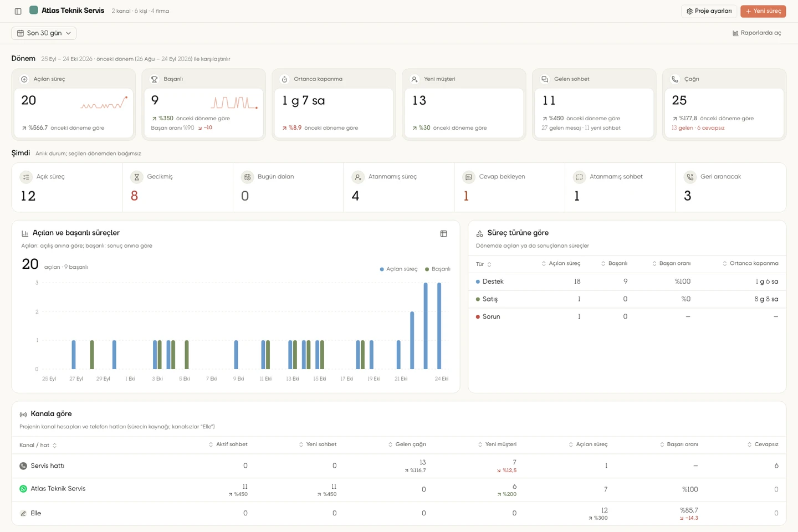
Task: Toggle the Açılan süreç legend series
Action: [398, 269]
